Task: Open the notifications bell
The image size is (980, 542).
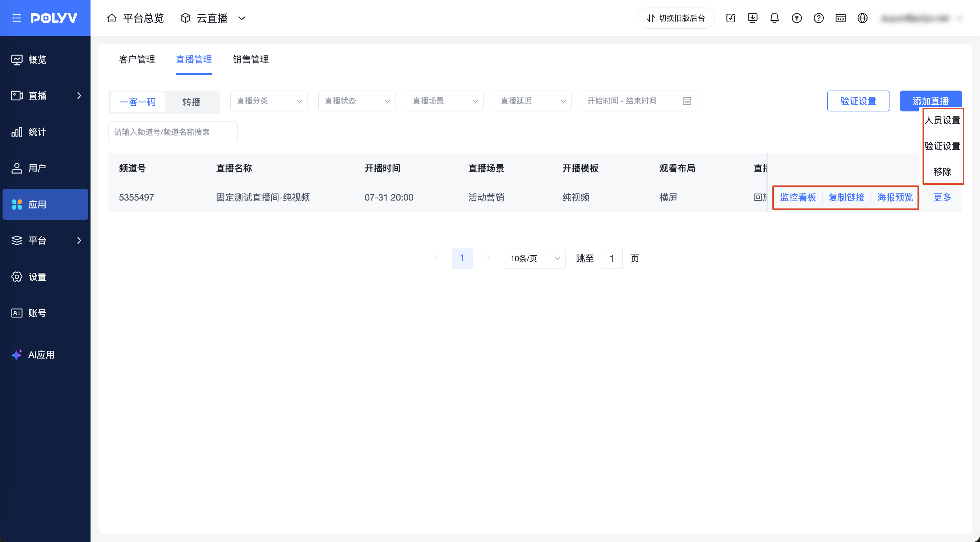Action: coord(775,18)
